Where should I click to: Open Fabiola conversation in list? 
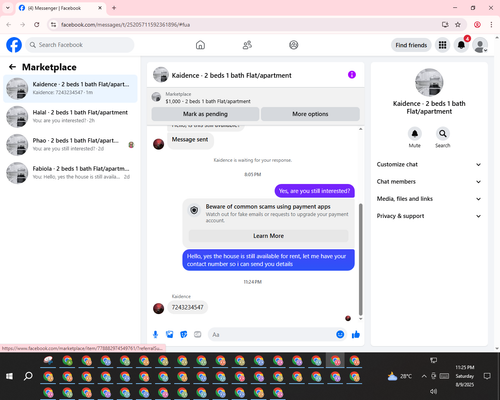click(70, 173)
